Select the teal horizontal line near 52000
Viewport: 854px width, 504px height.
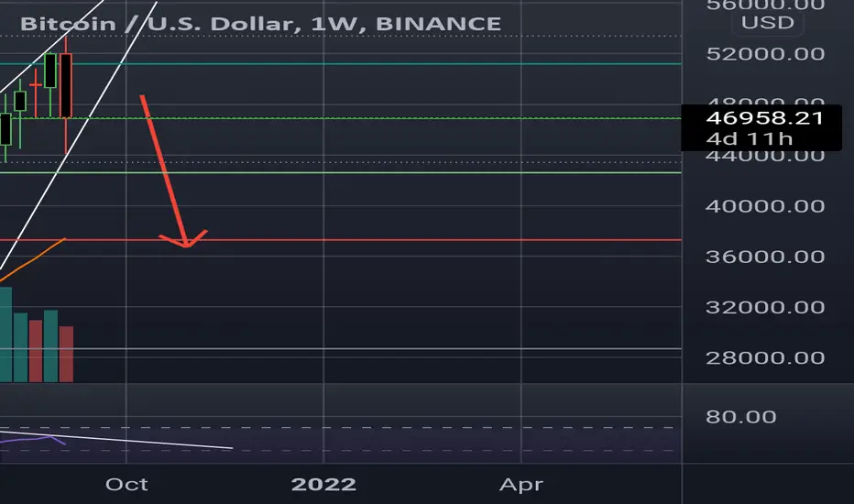[x=340, y=64]
